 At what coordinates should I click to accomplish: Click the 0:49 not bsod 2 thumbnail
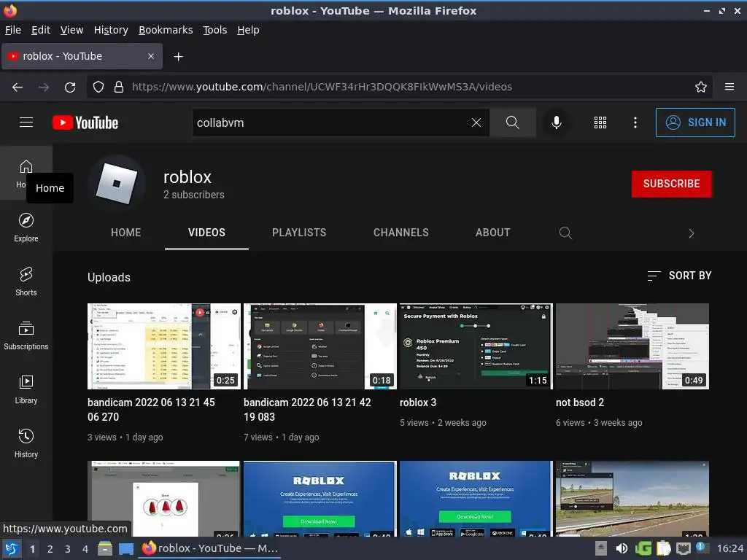[x=632, y=346]
